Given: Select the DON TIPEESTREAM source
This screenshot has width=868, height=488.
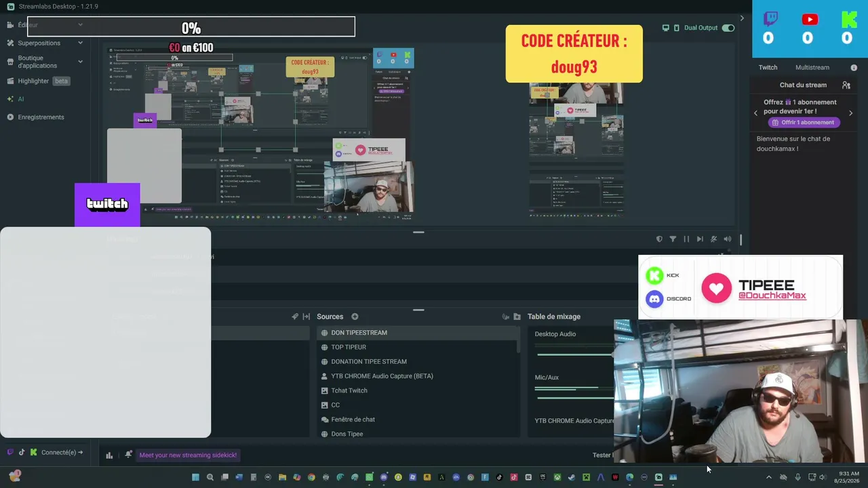Looking at the screenshot, I should click(418, 333).
